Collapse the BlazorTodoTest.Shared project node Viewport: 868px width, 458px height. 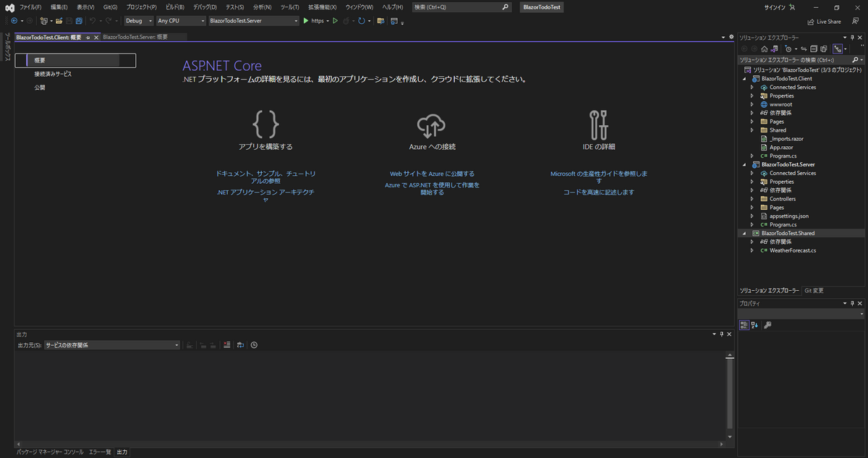(746, 233)
